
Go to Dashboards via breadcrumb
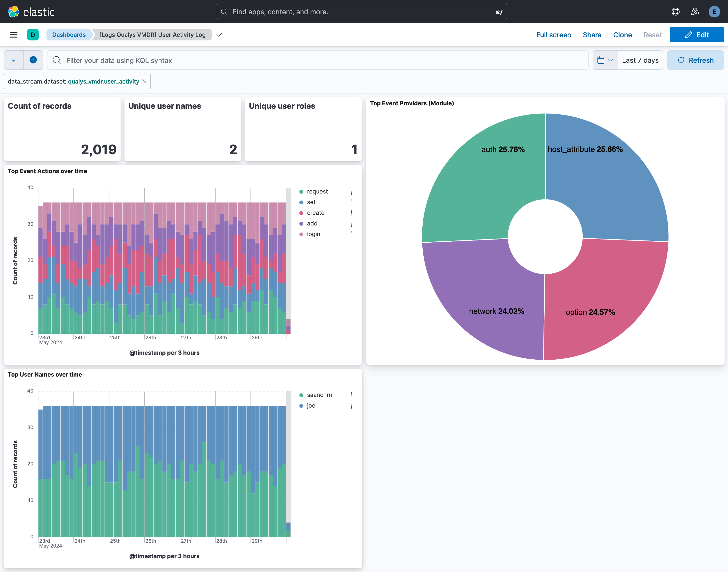coord(69,34)
